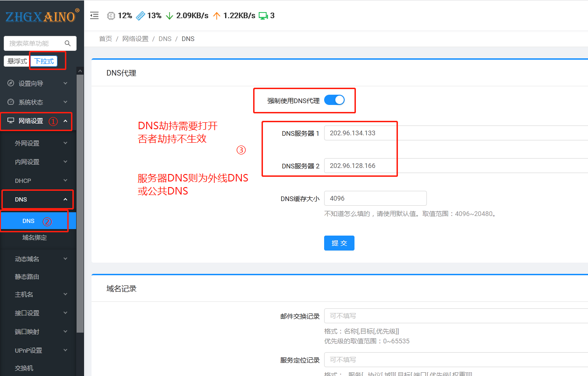Click the search magnifier icon
This screenshot has width=588, height=376.
coord(68,43)
